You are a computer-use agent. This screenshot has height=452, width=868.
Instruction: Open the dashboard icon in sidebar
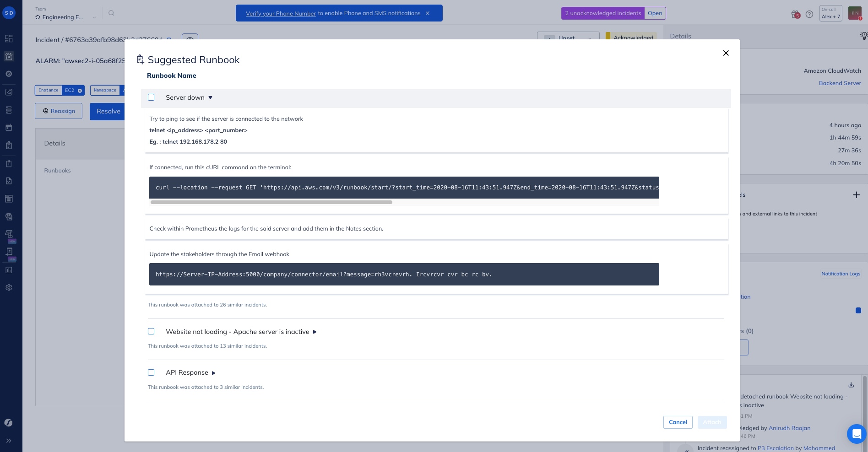tap(9, 39)
